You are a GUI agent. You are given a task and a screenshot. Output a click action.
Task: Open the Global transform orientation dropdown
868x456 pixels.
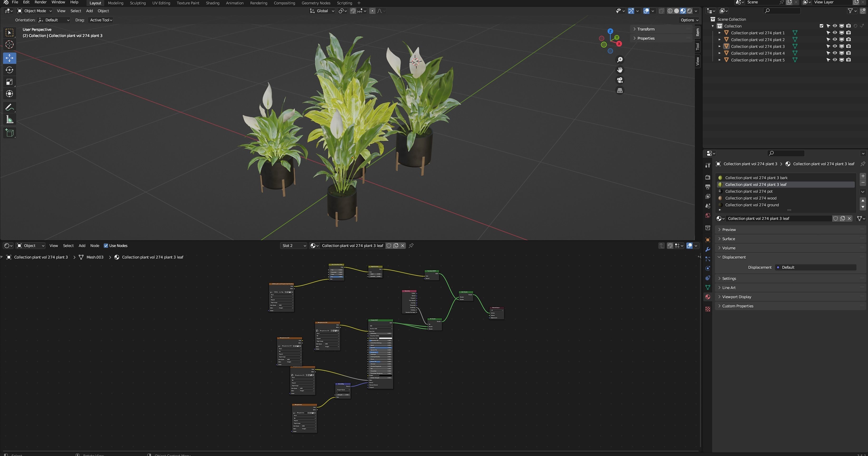point(322,11)
